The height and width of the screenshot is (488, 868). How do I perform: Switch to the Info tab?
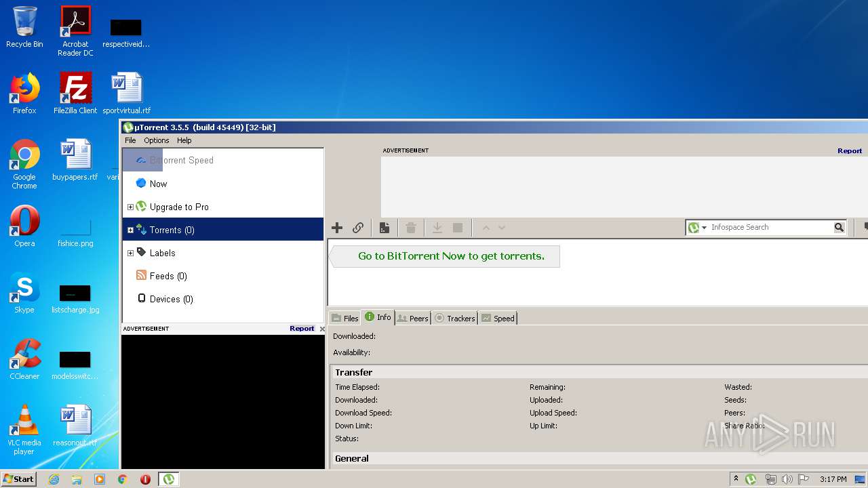(378, 317)
